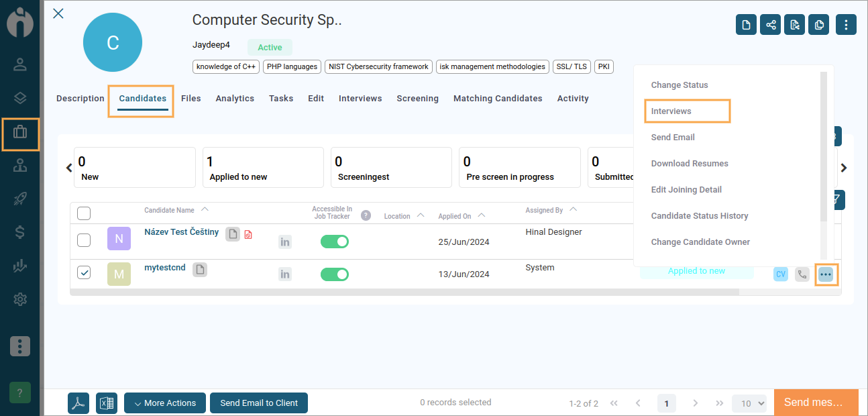Open the green help question mark button

tap(20, 393)
